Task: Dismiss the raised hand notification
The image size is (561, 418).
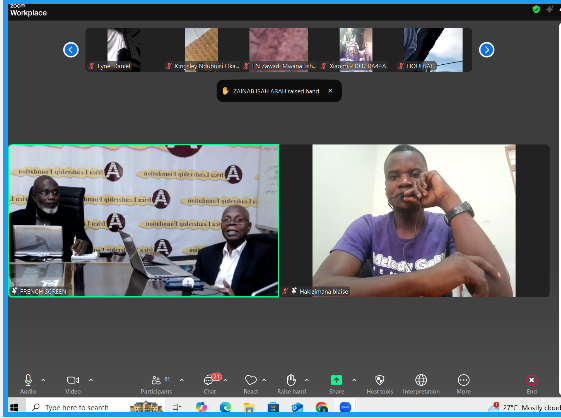Action: click(x=330, y=91)
